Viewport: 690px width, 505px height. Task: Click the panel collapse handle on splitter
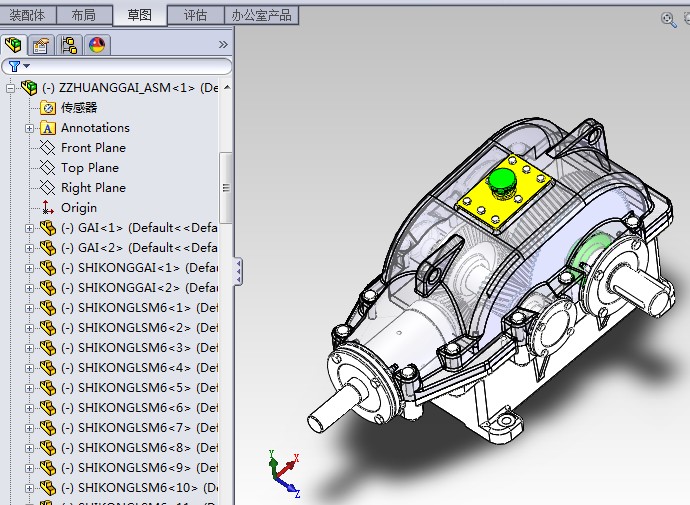tap(238, 271)
